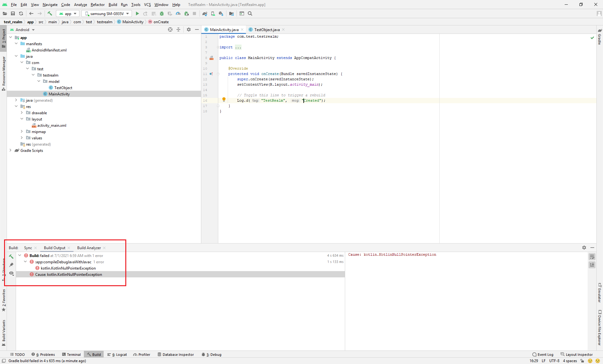Stop the running application
The height and width of the screenshot is (364, 603).
tap(194, 13)
